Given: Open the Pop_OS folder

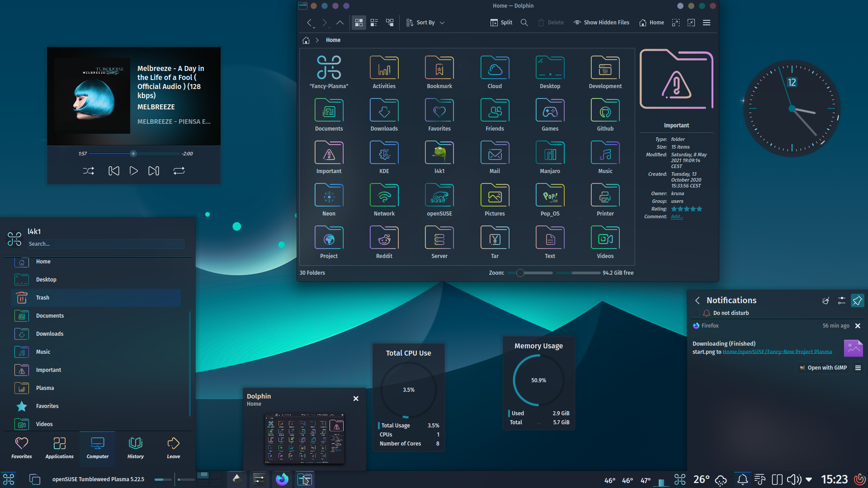Looking at the screenshot, I should pyautogui.click(x=550, y=200).
